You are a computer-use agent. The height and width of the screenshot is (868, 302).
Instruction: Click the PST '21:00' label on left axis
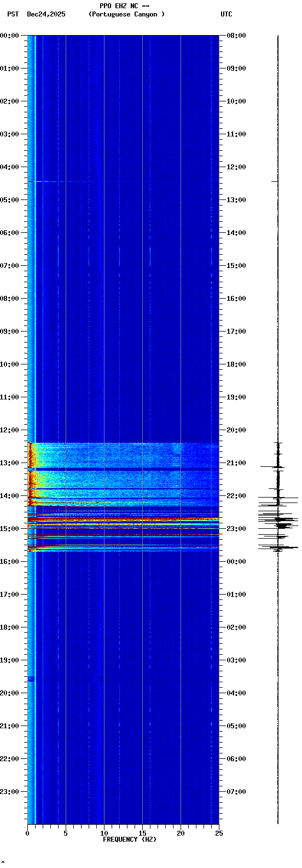(9, 726)
